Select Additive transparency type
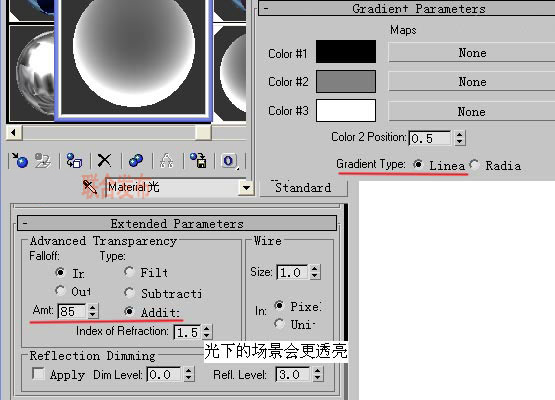 coord(129,311)
